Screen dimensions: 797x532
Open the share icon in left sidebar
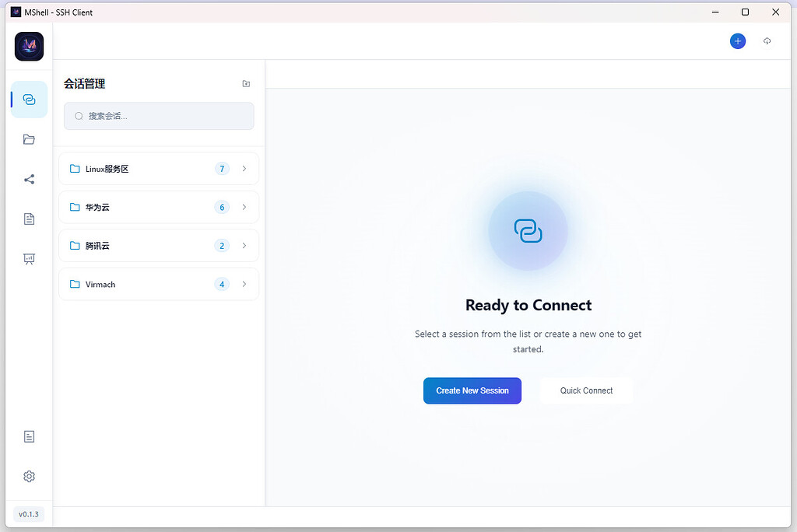(x=29, y=179)
